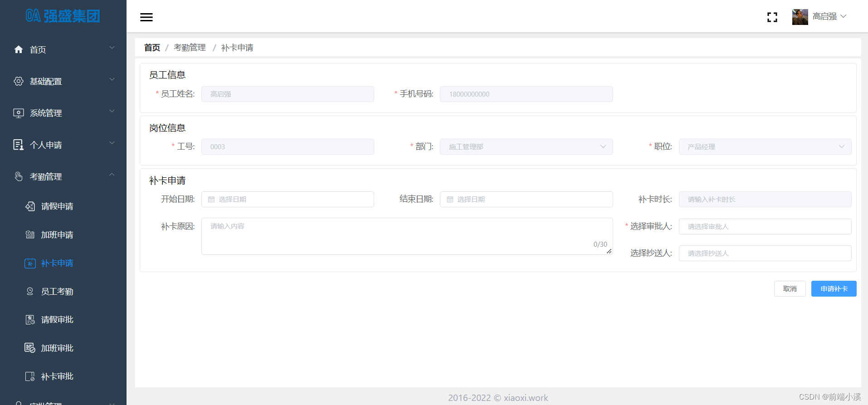Click the 补卡申请 menu icon

click(x=30, y=263)
